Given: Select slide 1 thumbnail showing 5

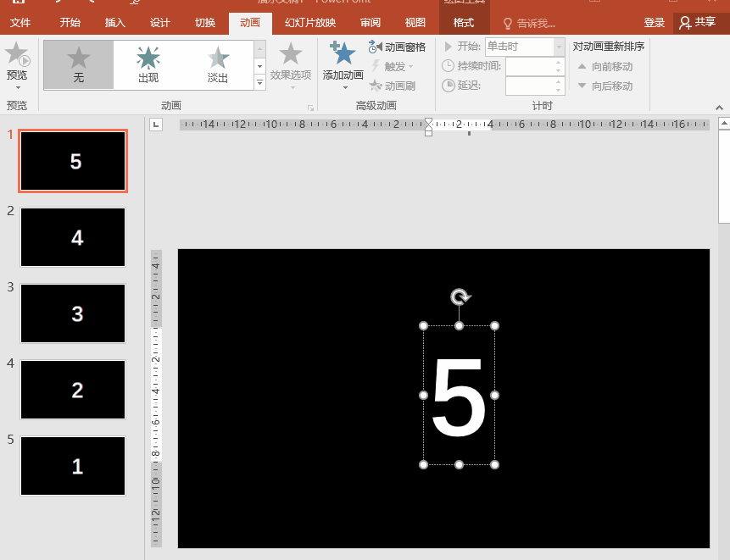Looking at the screenshot, I should 73,161.
